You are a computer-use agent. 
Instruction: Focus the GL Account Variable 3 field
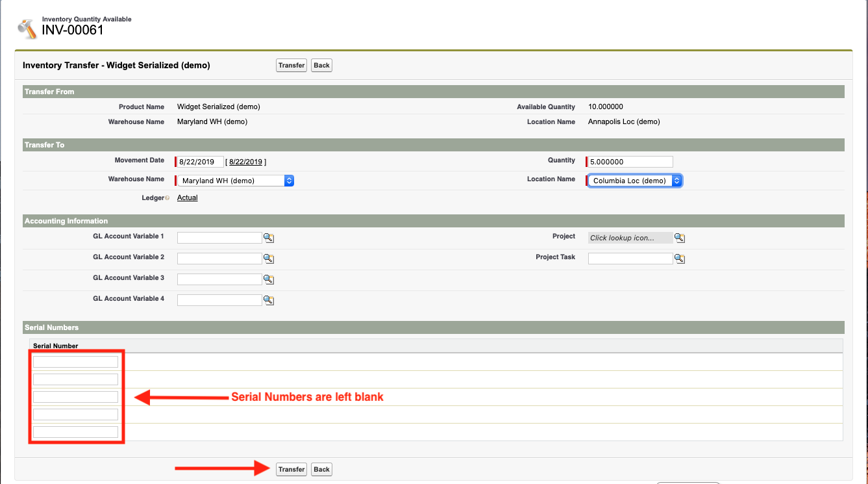219,279
